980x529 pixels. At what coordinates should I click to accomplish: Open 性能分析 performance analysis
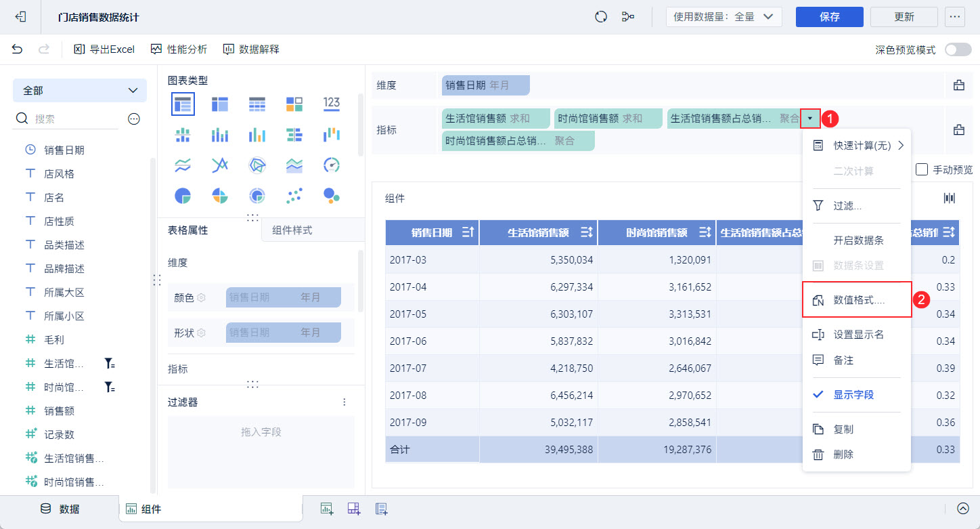point(179,49)
